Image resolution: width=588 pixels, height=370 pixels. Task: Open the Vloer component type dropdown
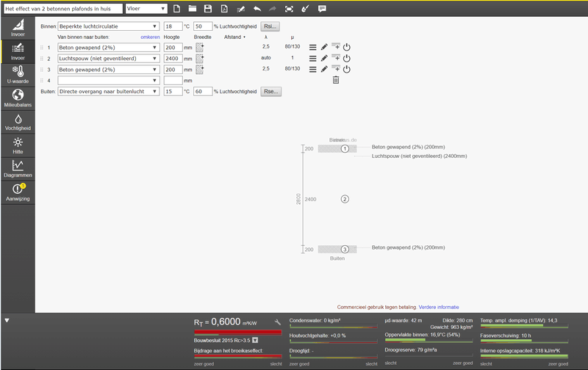tap(146, 9)
